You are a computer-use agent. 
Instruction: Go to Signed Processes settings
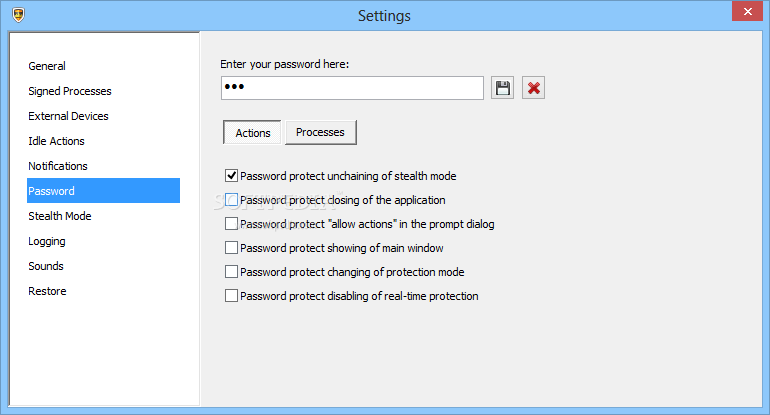70,91
